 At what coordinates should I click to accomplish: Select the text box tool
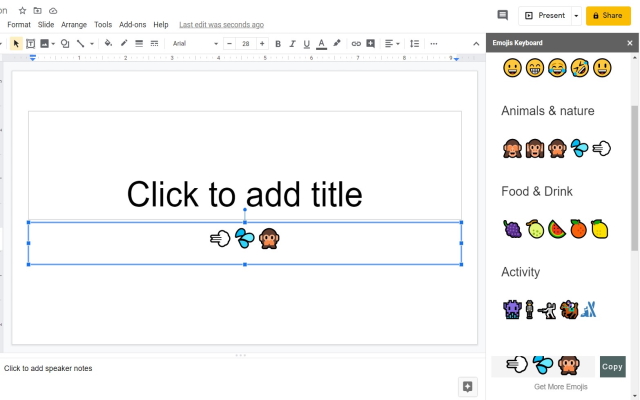(30, 43)
